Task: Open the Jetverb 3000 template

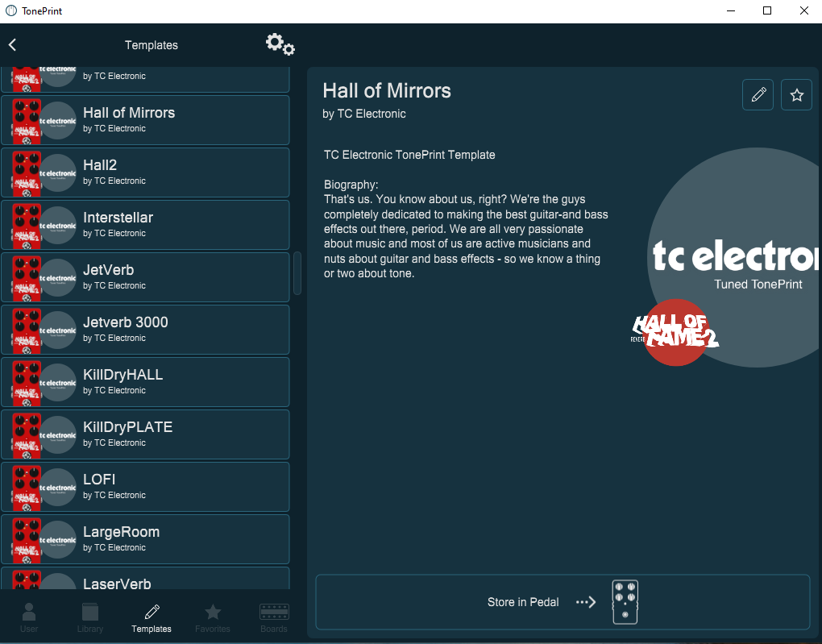Action: point(145,330)
